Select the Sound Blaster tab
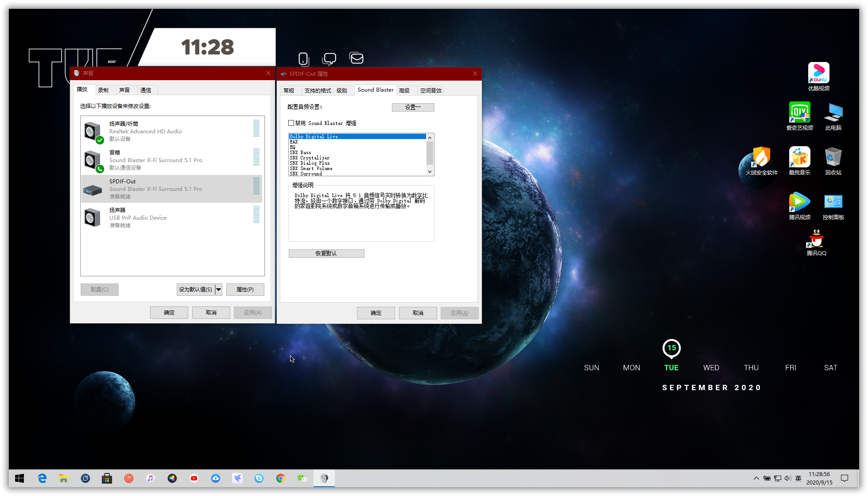This screenshot has width=868, height=496. [376, 90]
